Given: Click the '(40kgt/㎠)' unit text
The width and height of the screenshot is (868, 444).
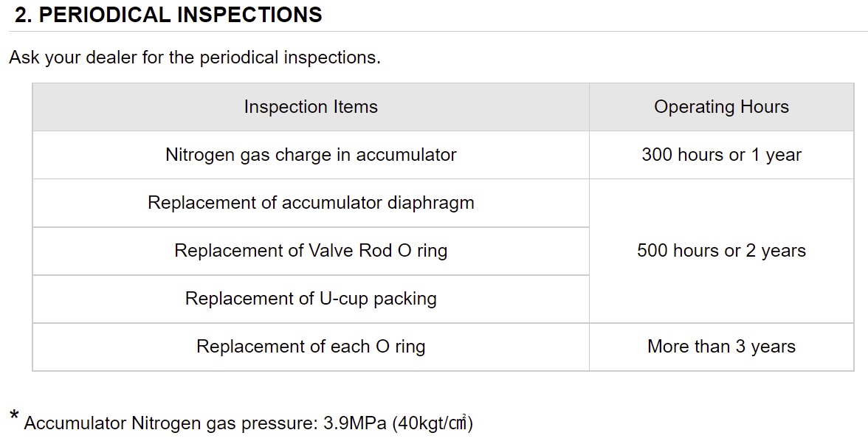Looking at the screenshot, I should (x=433, y=423).
